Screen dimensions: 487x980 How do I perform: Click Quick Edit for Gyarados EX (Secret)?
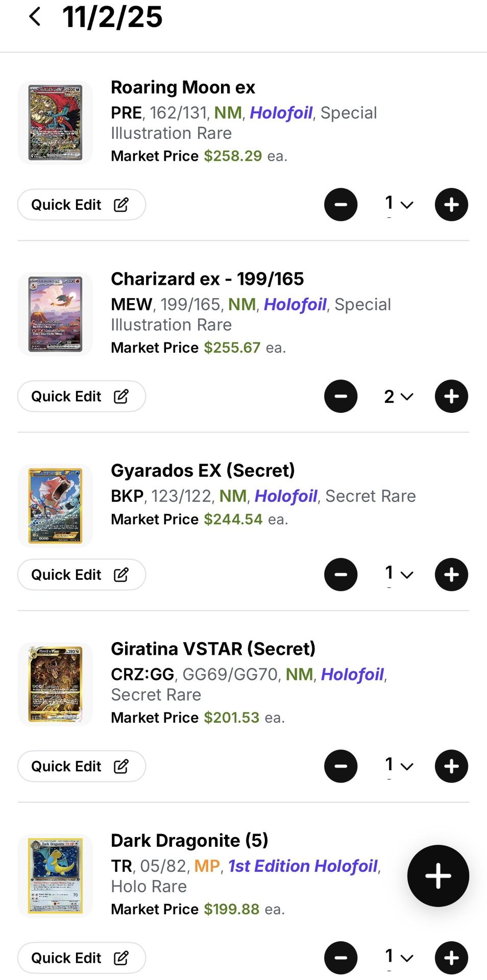pyautogui.click(x=82, y=575)
